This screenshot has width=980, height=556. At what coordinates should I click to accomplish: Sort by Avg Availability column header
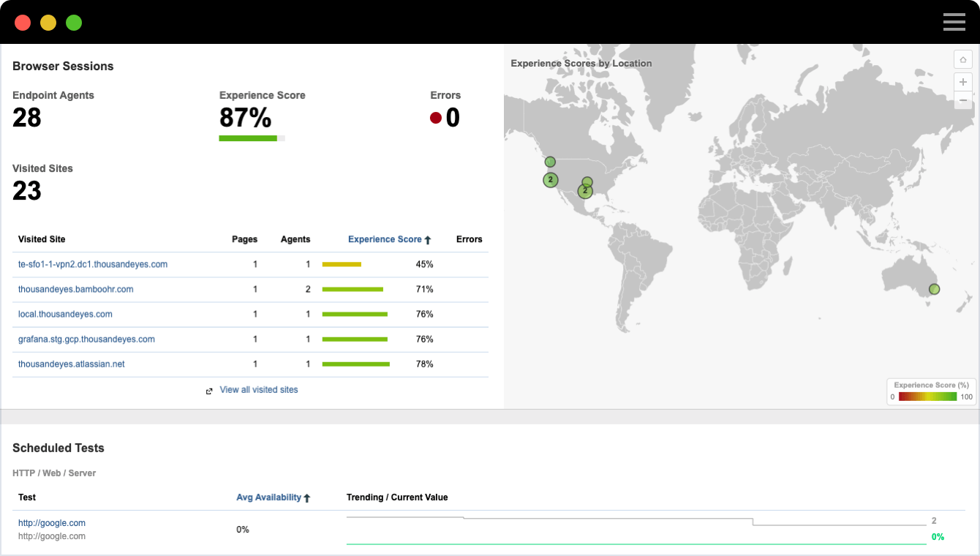point(268,497)
